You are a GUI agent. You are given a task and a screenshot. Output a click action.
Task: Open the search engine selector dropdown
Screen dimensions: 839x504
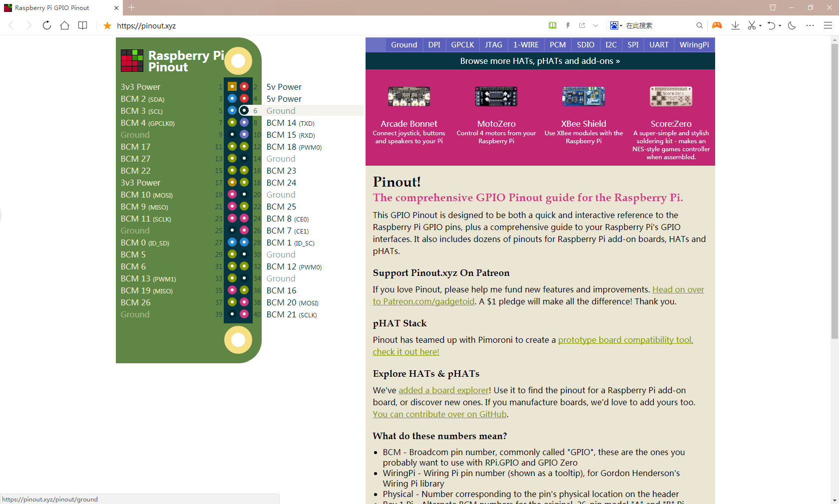616,25
